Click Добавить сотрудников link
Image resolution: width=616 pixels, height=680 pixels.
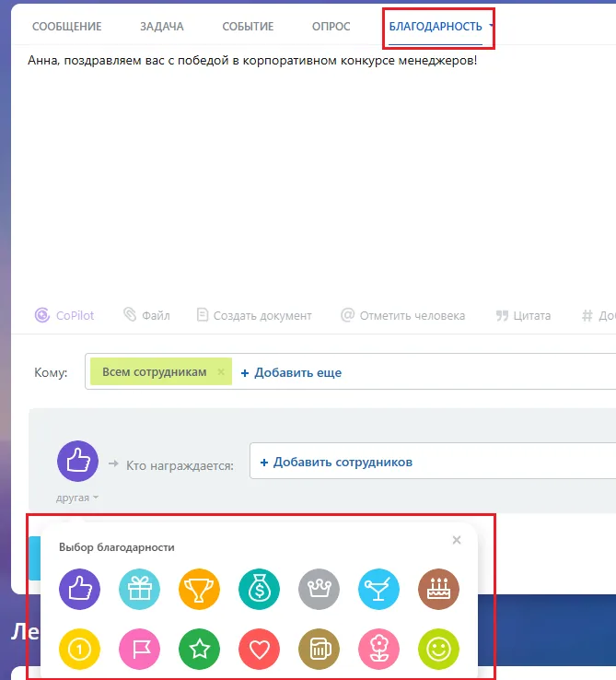336,463
